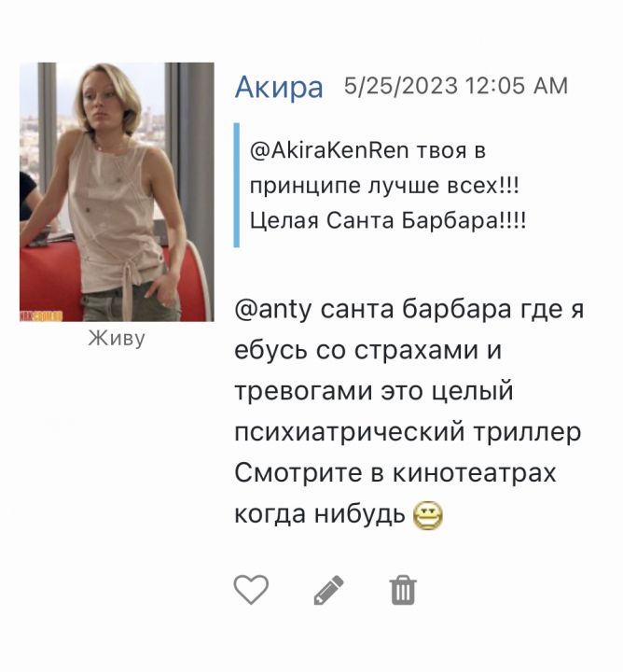The width and height of the screenshot is (623, 672).
Task: Select the words 'психиатрический триллер'
Action: (x=408, y=432)
